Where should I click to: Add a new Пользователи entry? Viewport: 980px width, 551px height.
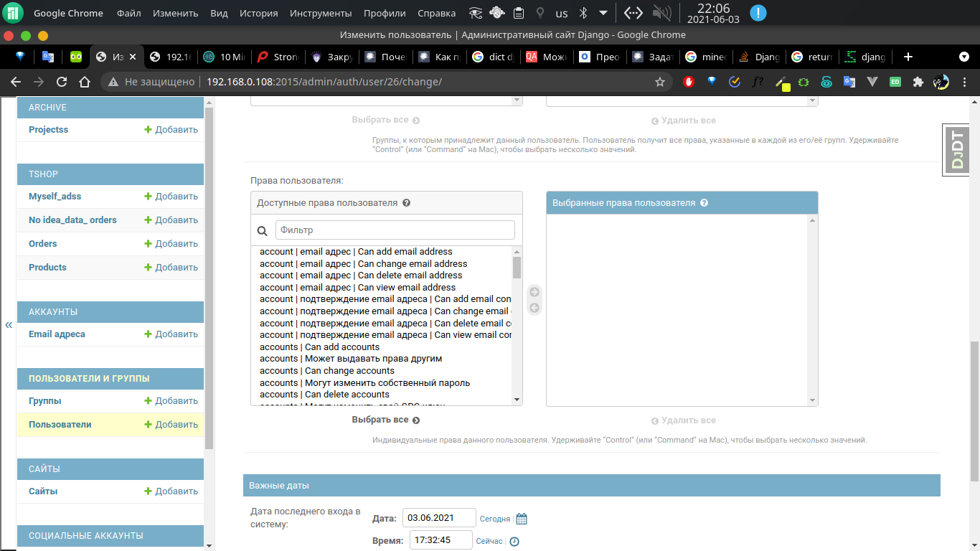point(171,425)
